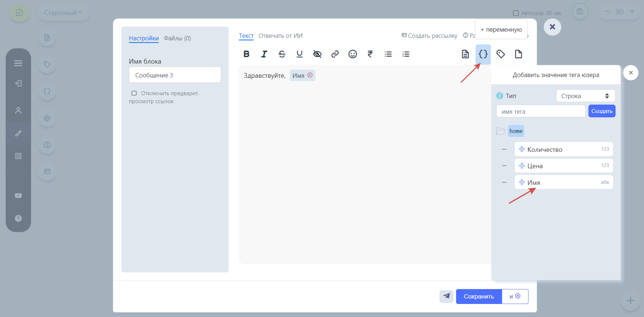Viewport: 644px width, 317px height.
Task: Open the emoji picker
Action: 353,54
